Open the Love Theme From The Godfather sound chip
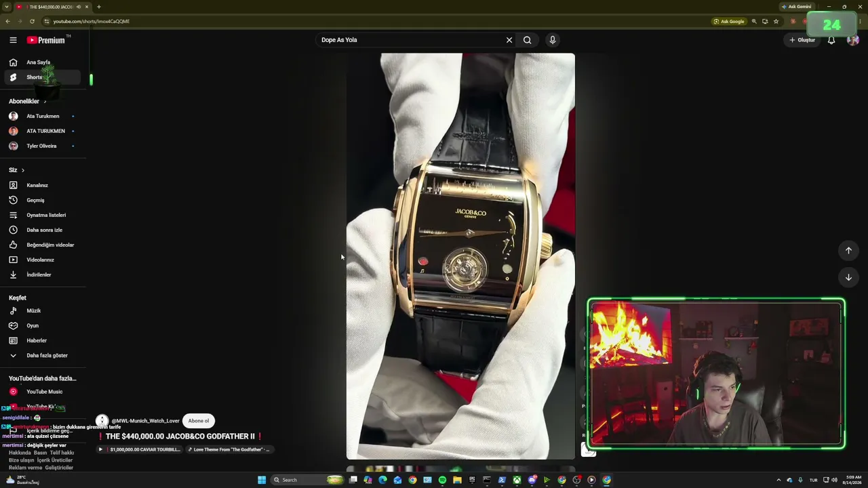The height and width of the screenshot is (488, 868). [229, 449]
